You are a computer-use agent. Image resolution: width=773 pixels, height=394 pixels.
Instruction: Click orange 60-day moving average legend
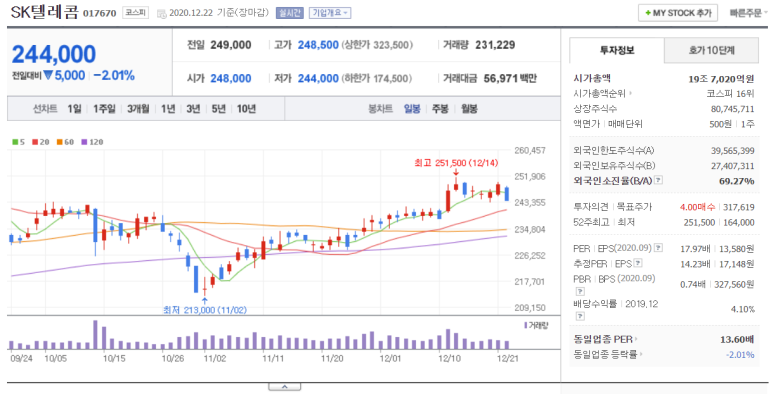pyautogui.click(x=65, y=142)
